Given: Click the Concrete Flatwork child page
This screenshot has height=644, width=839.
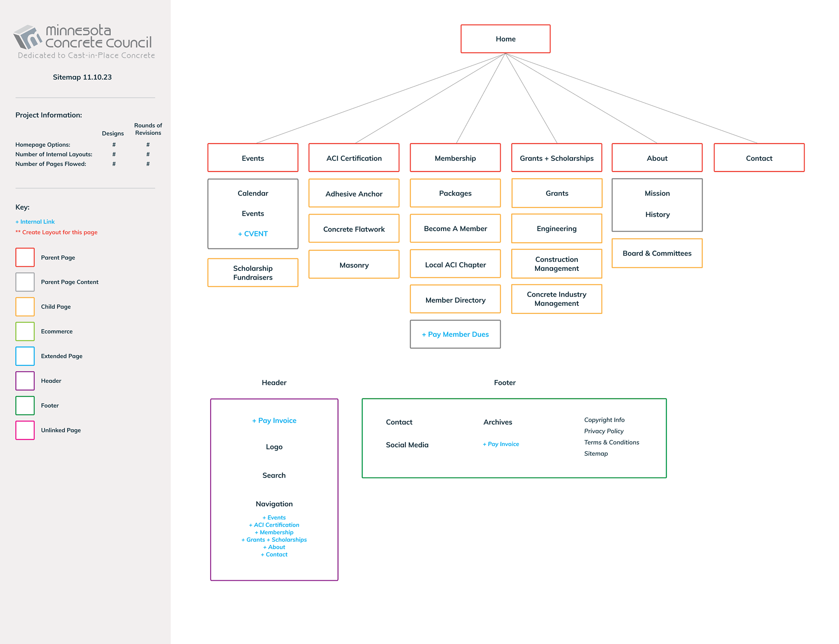Looking at the screenshot, I should [x=354, y=229].
